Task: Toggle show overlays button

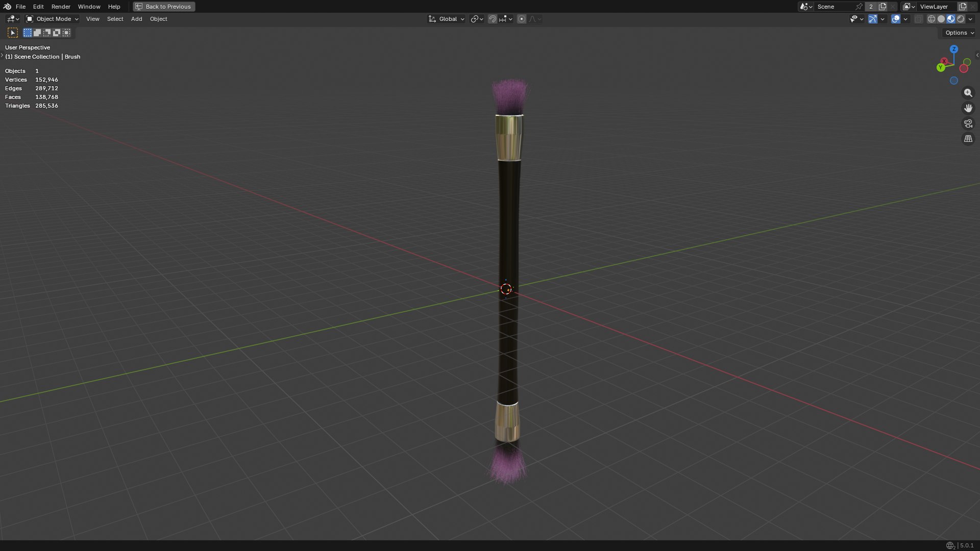Action: tap(896, 19)
